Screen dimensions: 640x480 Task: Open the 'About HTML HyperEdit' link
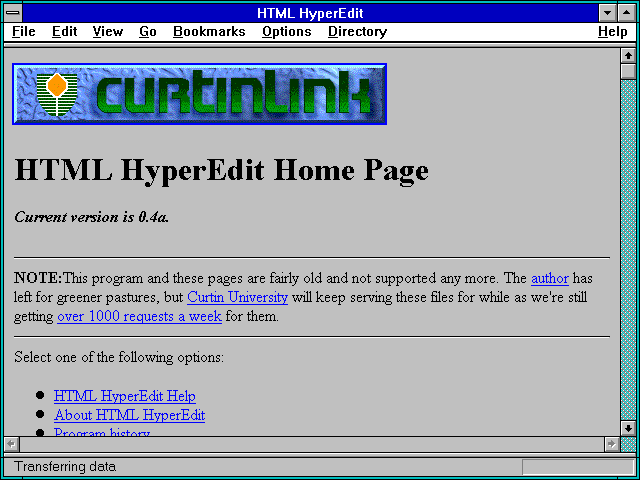coord(129,415)
